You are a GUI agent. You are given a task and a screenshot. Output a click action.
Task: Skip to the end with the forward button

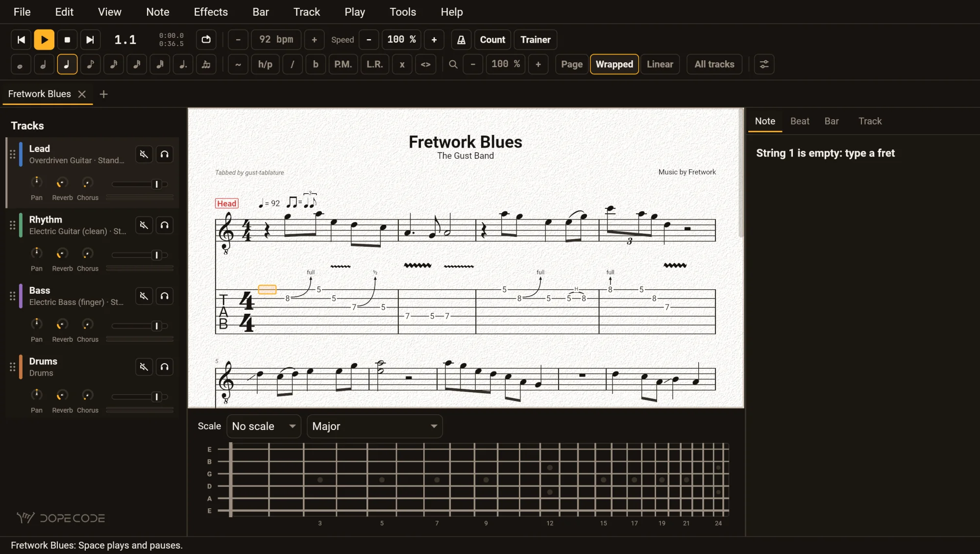90,40
